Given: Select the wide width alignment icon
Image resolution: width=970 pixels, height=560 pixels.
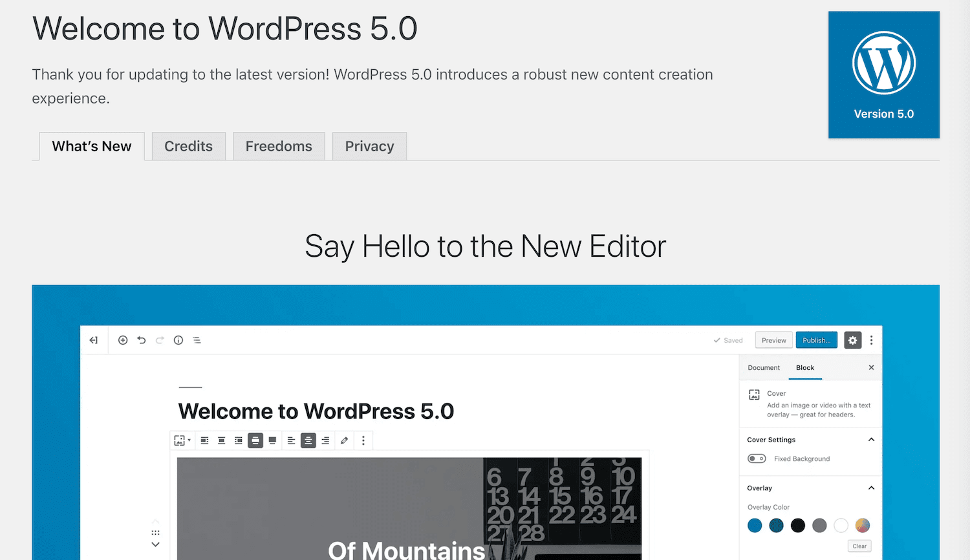Looking at the screenshot, I should (255, 440).
